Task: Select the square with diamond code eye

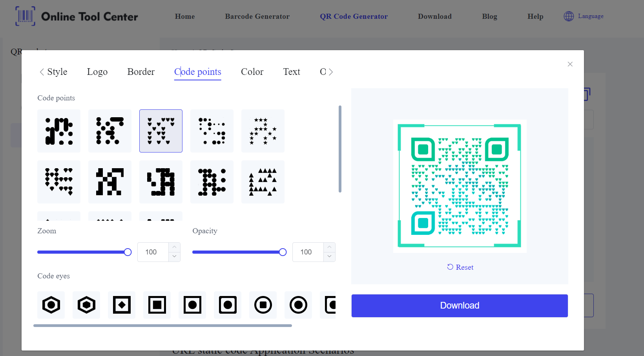Action: pos(122,305)
